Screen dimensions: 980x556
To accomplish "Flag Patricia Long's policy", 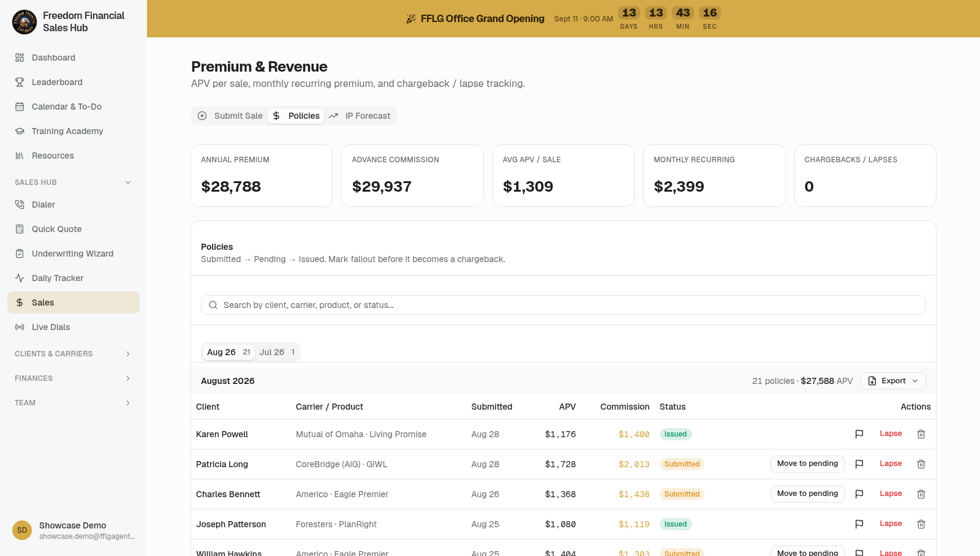I will [x=859, y=464].
